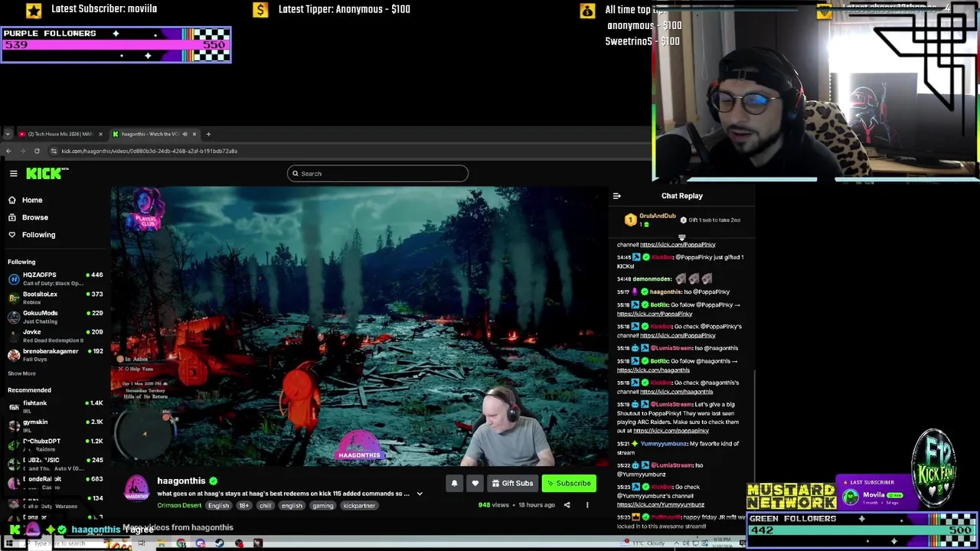
Task: Select the capitalized English tag
Action: (x=218, y=505)
